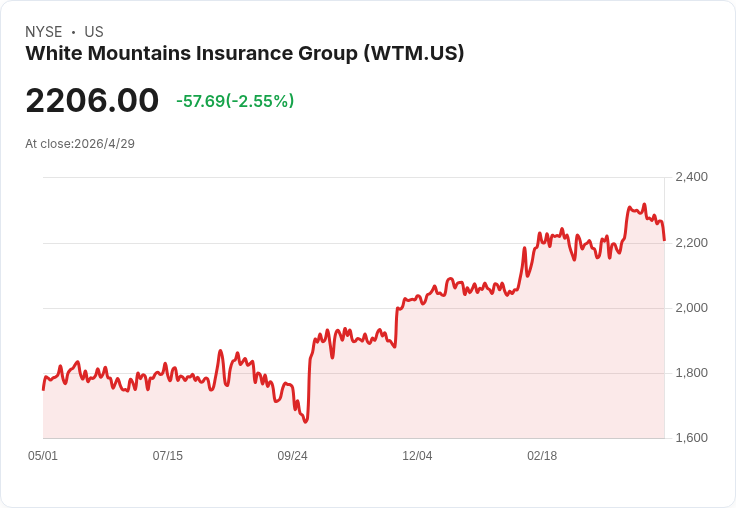736x508 pixels.
Task: Click the 1,800 price axis label
Action: pyautogui.click(x=691, y=373)
